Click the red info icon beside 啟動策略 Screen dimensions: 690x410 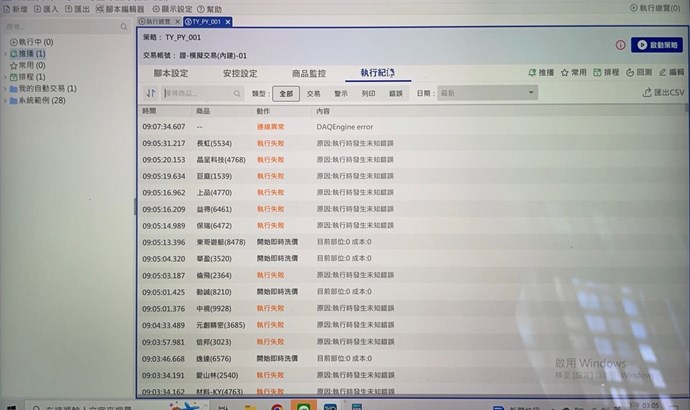click(x=620, y=45)
